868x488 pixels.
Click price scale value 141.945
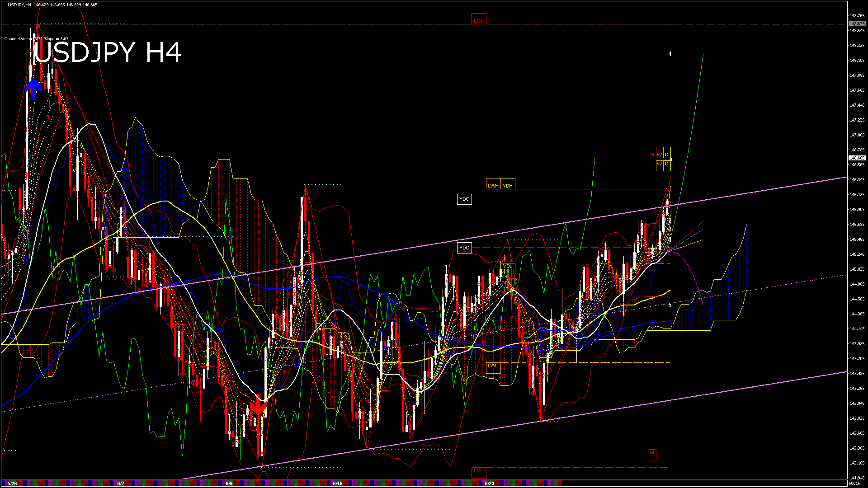[x=857, y=478]
